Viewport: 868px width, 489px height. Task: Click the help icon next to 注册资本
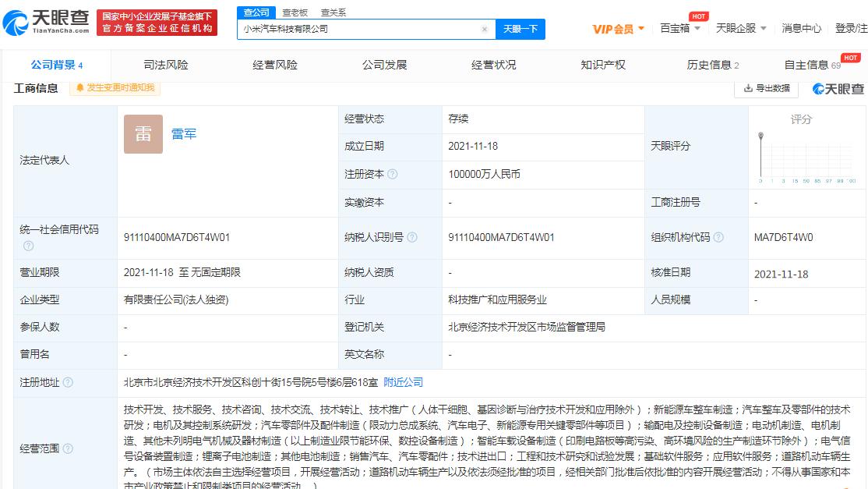pyautogui.click(x=393, y=175)
